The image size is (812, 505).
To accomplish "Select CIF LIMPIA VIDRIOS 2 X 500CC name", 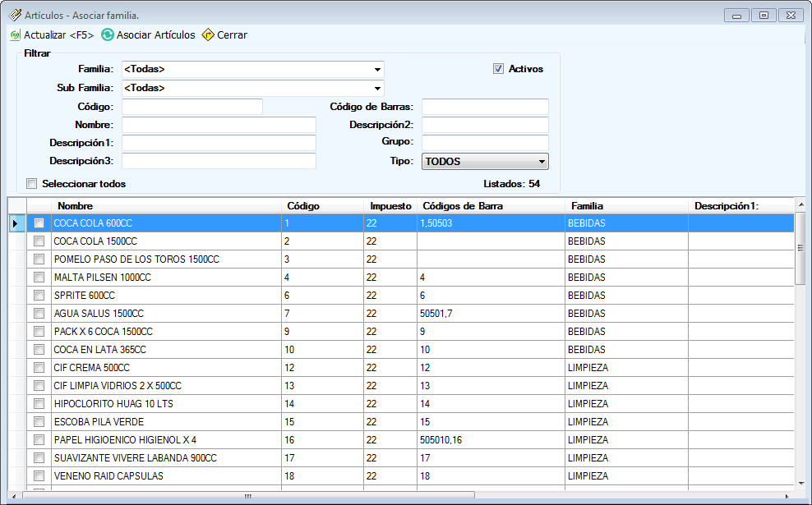I will [x=118, y=386].
